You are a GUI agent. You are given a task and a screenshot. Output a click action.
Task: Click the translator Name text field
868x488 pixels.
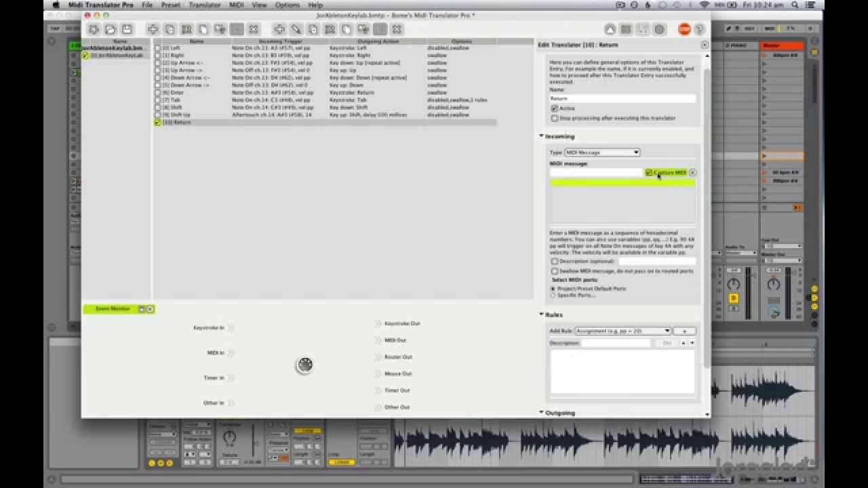[623, 98]
